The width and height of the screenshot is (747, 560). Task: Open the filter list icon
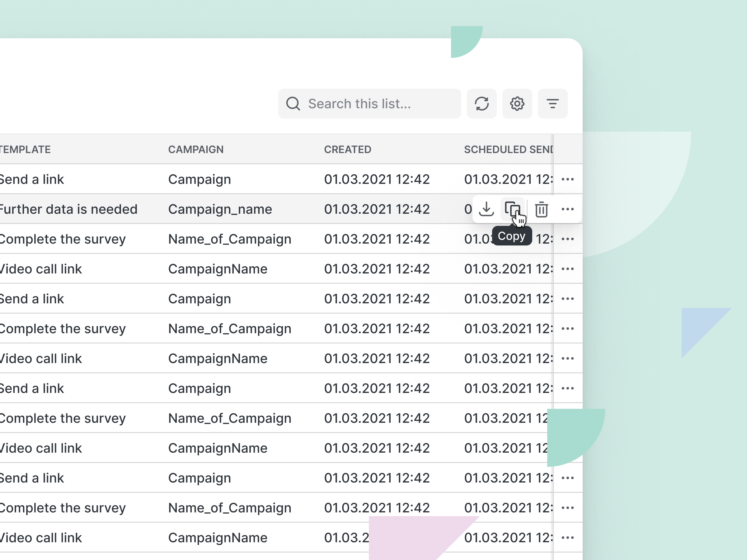point(552,104)
